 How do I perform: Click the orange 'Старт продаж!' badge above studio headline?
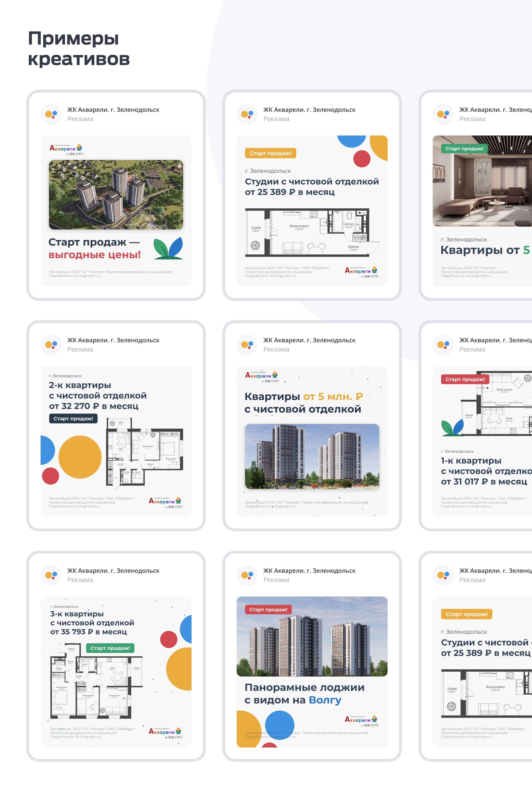click(x=270, y=153)
